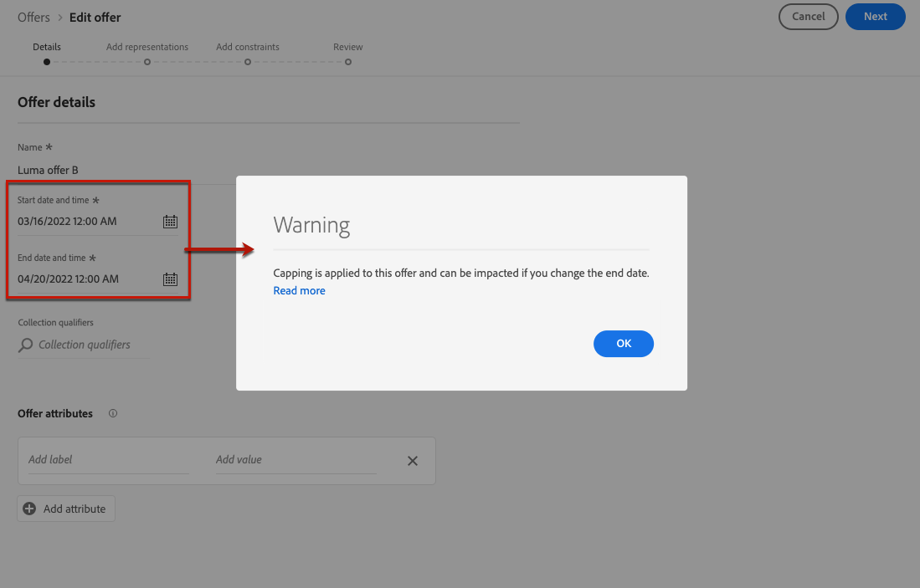Click the Next button
This screenshot has height=588, width=920.
tap(875, 17)
